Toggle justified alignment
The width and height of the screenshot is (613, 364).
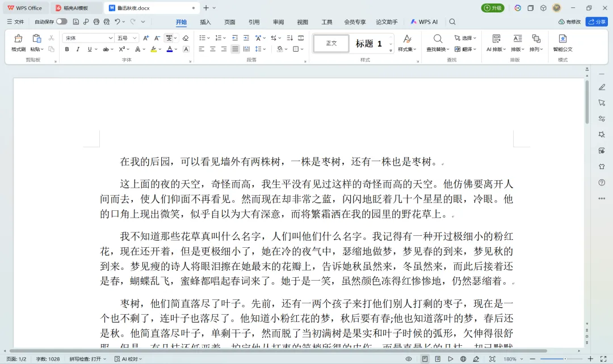tap(235, 49)
